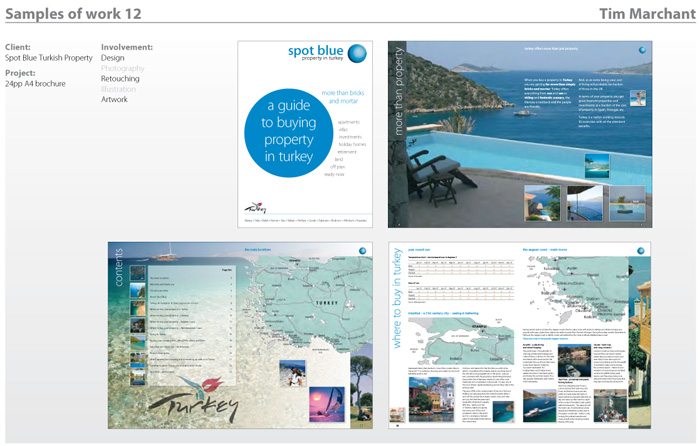Click the boat at top of contents page
Image resolution: width=700 pixels, height=446 pixels.
[167, 252]
